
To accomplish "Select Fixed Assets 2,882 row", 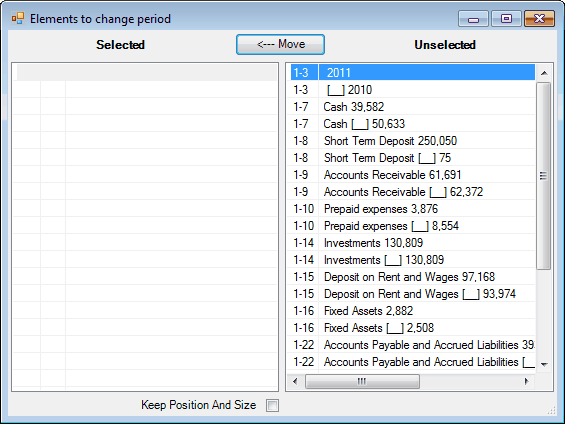I will click(x=413, y=311).
